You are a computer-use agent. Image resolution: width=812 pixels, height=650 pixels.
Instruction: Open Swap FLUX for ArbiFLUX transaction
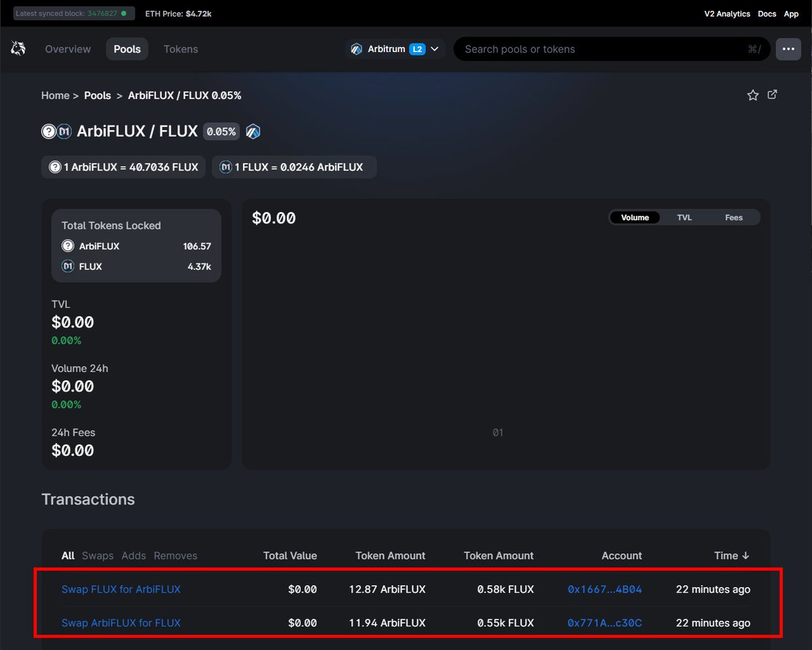pyautogui.click(x=121, y=589)
